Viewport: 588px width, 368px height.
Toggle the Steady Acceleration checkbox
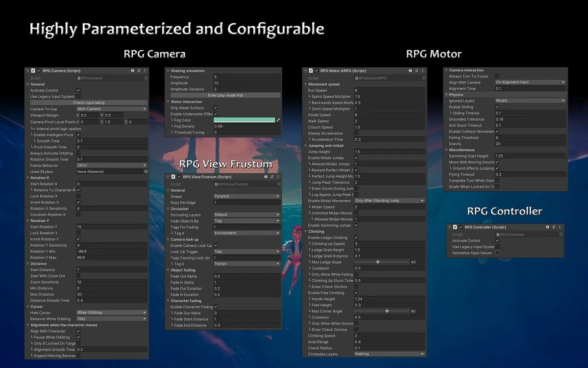point(356,133)
